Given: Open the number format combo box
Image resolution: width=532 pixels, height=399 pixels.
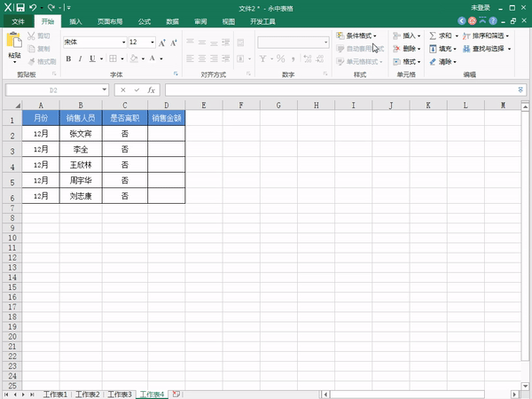Looking at the screenshot, I should 293,43.
